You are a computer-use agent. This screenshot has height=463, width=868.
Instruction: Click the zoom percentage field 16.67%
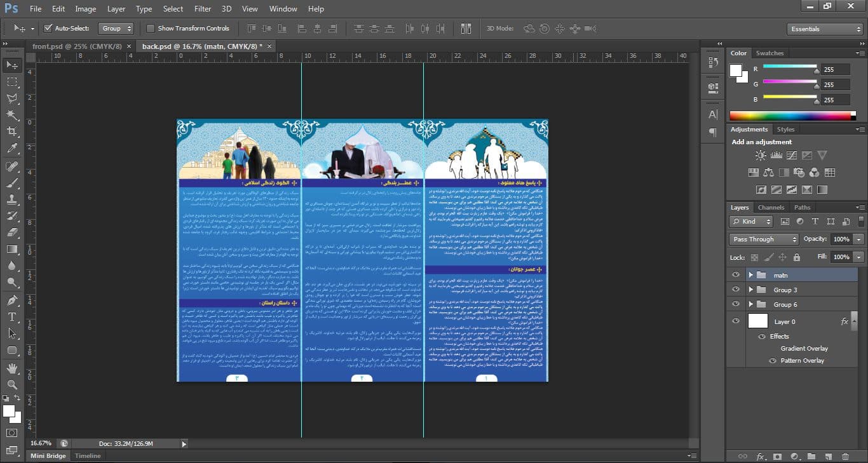click(x=41, y=443)
